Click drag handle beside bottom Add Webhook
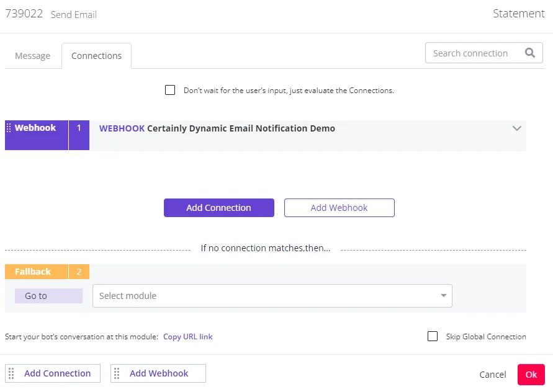The height and width of the screenshot is (392, 553). tap(117, 373)
